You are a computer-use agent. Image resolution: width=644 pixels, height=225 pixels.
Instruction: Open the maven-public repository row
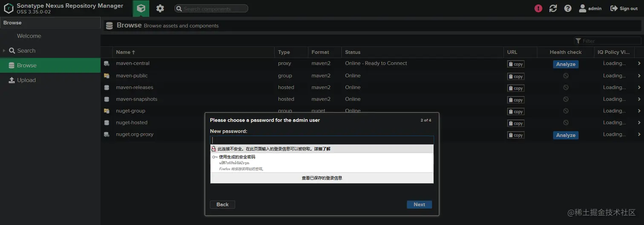point(372,76)
